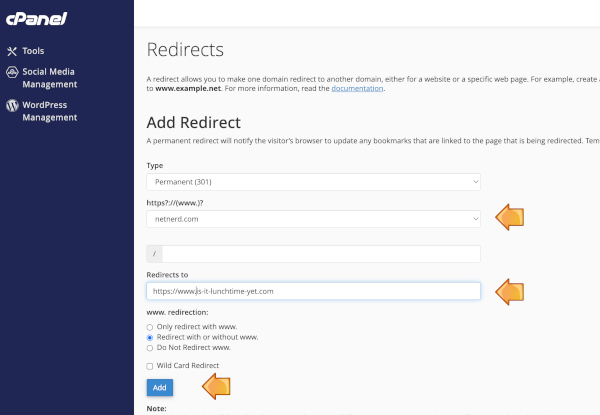600x415 pixels.
Task: Select Only redirect with www.
Action: click(150, 327)
